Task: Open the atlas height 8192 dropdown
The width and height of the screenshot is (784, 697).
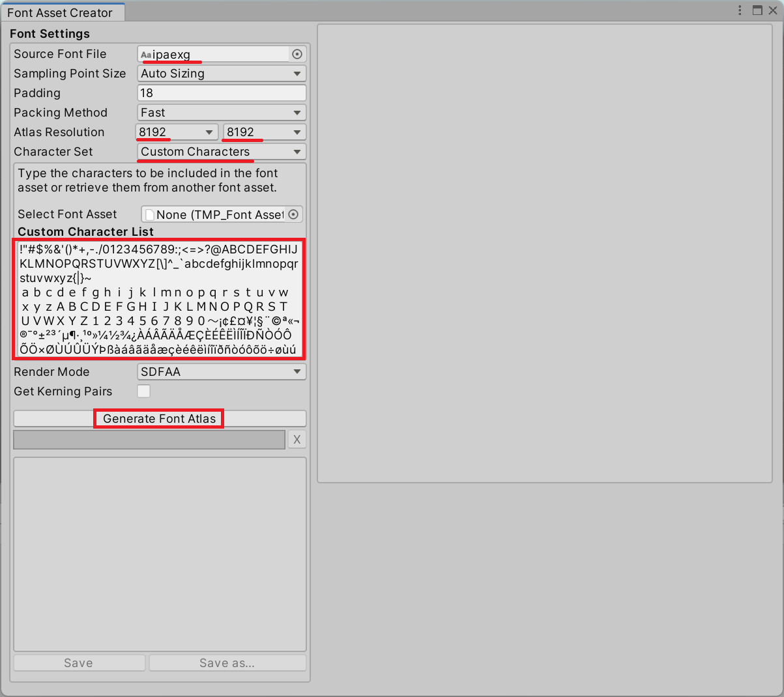Action: click(x=263, y=132)
